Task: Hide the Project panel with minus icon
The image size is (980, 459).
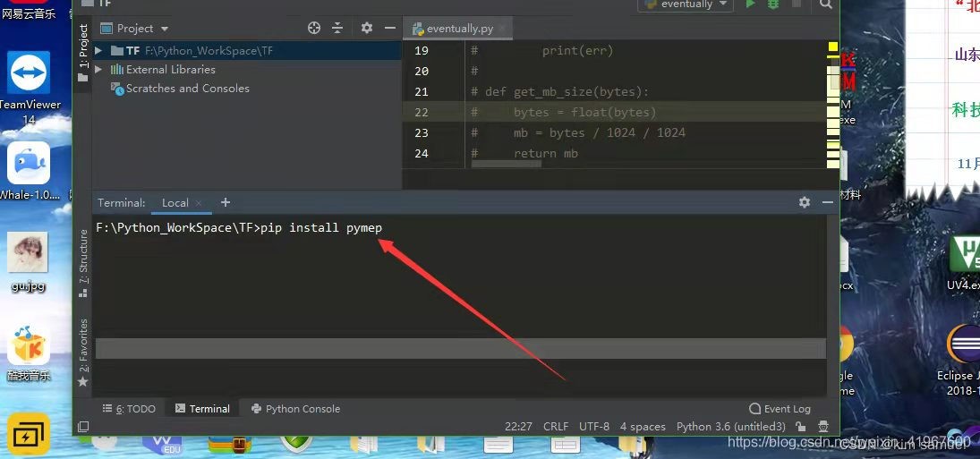Action: point(390,28)
